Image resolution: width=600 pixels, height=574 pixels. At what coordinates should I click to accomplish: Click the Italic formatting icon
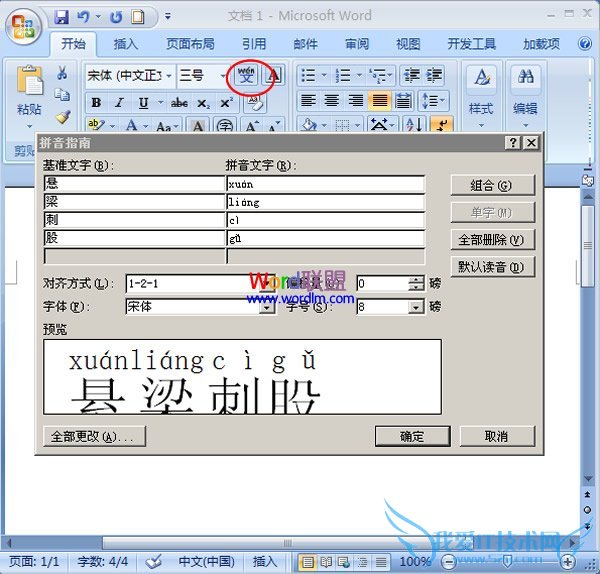pyautogui.click(x=120, y=103)
